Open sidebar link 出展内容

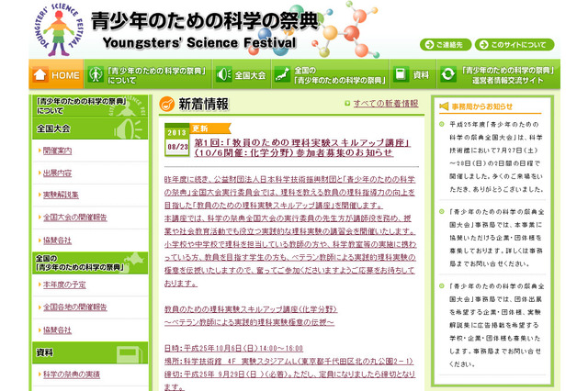point(57,173)
